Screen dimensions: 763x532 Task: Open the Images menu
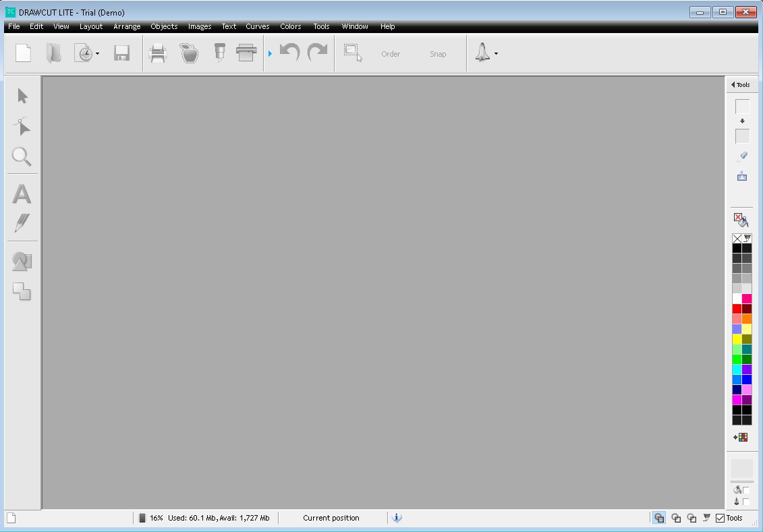[200, 26]
